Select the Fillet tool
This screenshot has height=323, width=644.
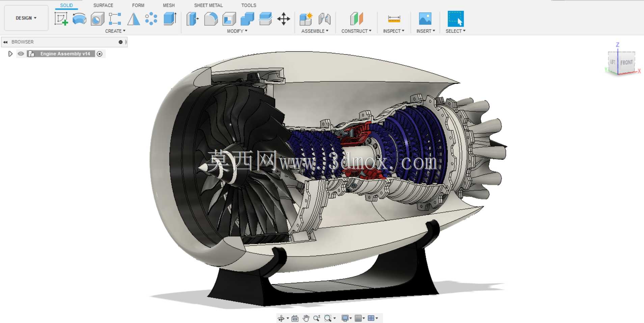click(x=211, y=19)
